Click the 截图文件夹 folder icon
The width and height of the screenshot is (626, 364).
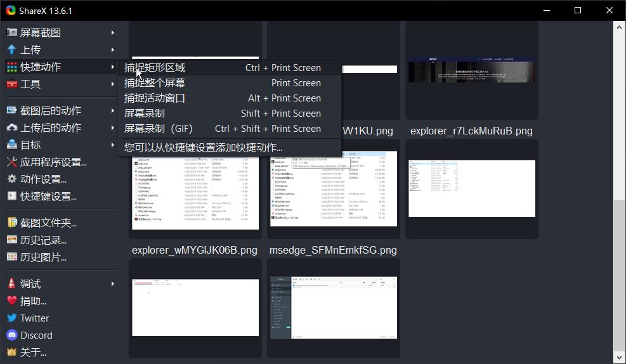click(12, 223)
